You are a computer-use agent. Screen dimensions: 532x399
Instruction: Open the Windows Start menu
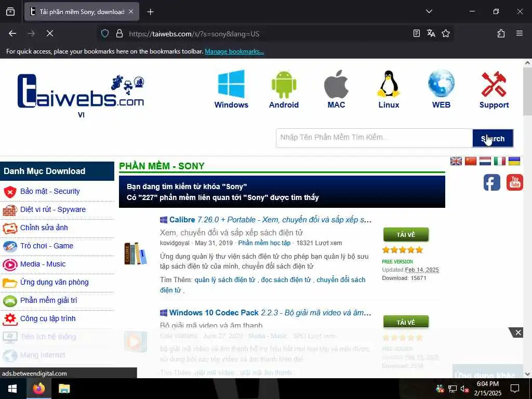[x=12, y=389]
